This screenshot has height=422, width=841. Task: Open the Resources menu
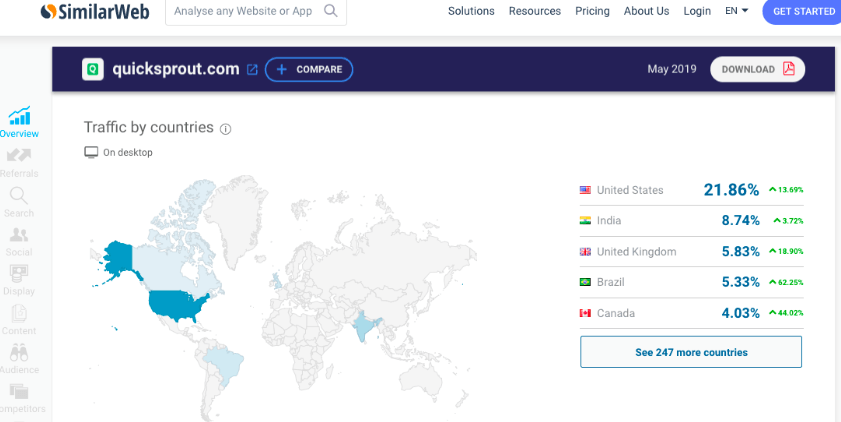535,11
